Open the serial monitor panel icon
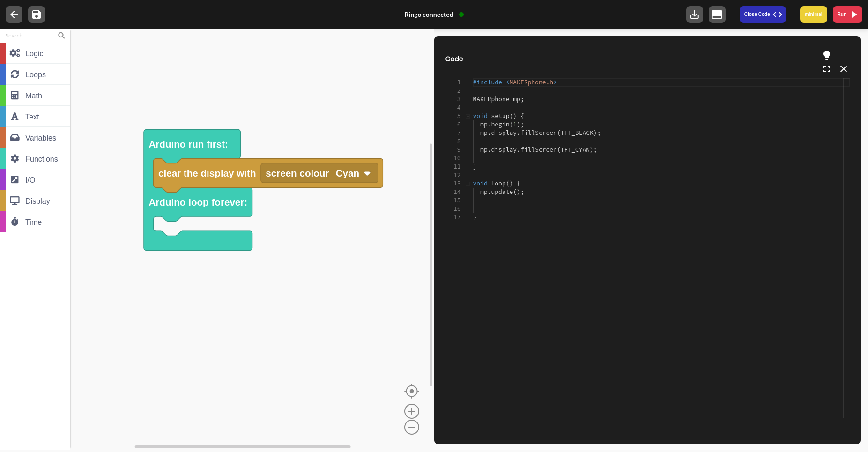Viewport: 868px width, 452px height. click(717, 15)
